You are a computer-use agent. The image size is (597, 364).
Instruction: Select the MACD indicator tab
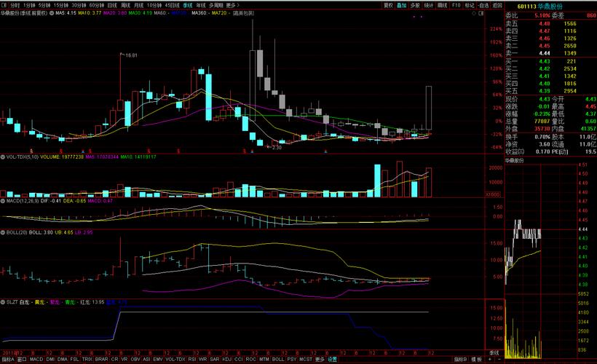point(36,359)
